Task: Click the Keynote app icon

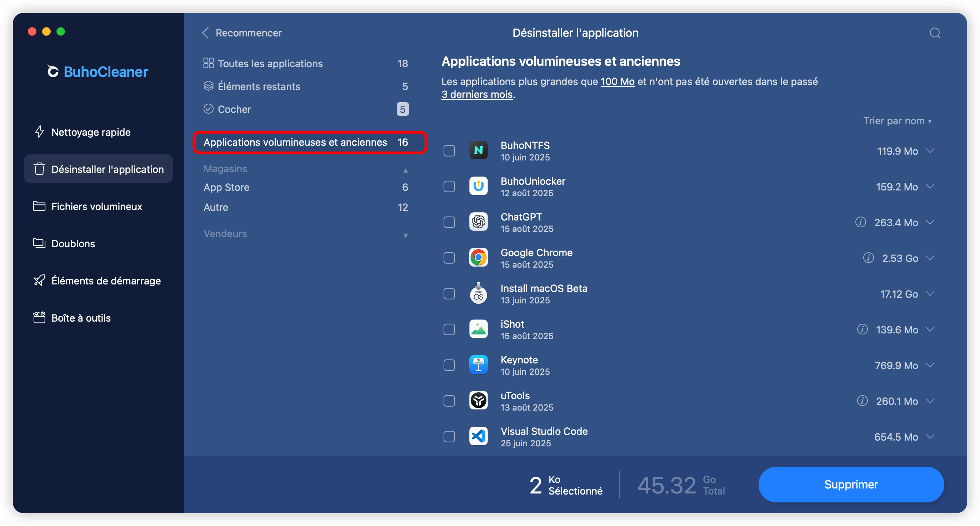Action: click(478, 365)
